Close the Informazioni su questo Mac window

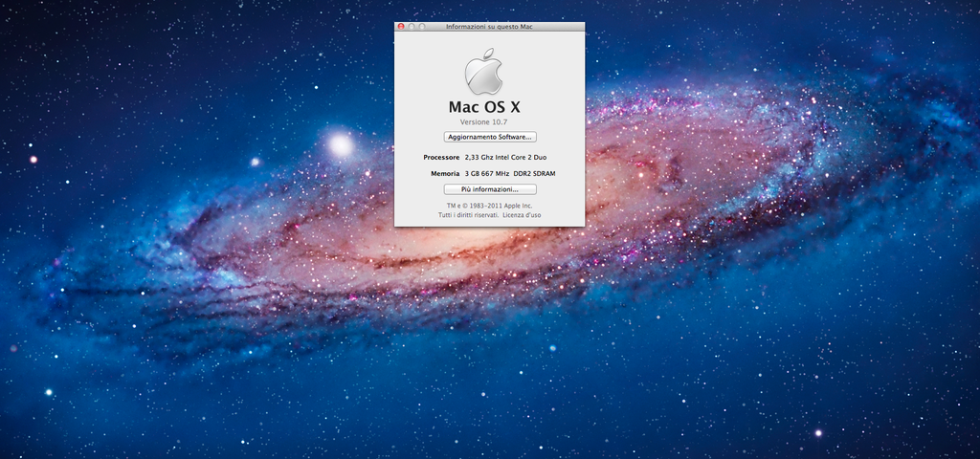pyautogui.click(x=401, y=27)
